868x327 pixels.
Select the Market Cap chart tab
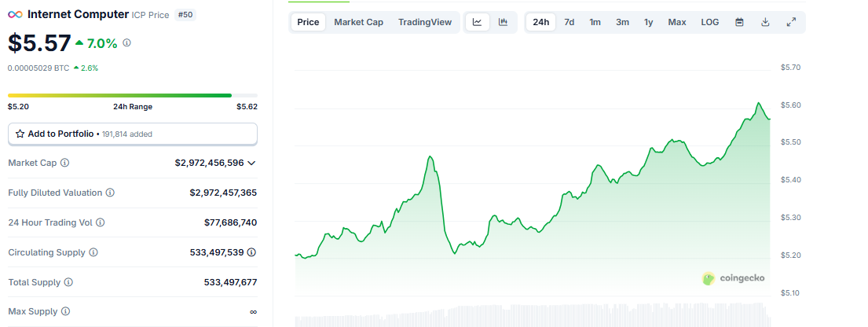click(359, 22)
